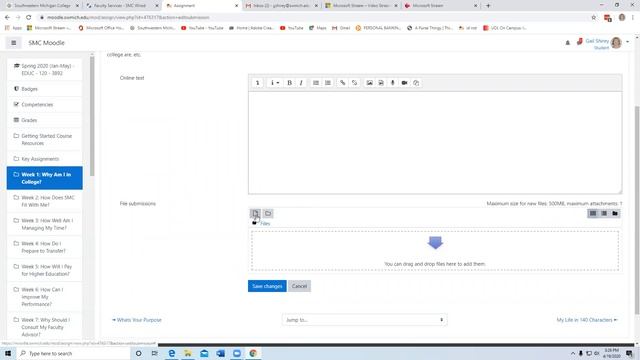Open the Windows Start menu
Viewport: 640px width, 360px height.
(8, 353)
